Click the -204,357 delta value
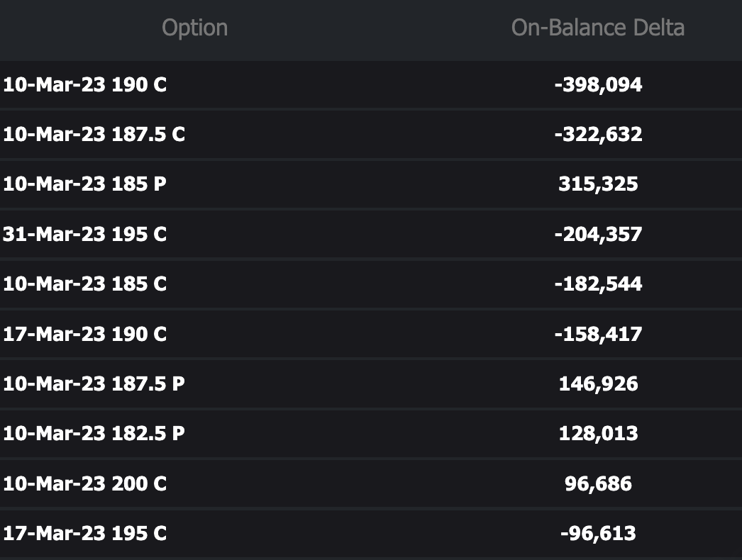 [598, 234]
